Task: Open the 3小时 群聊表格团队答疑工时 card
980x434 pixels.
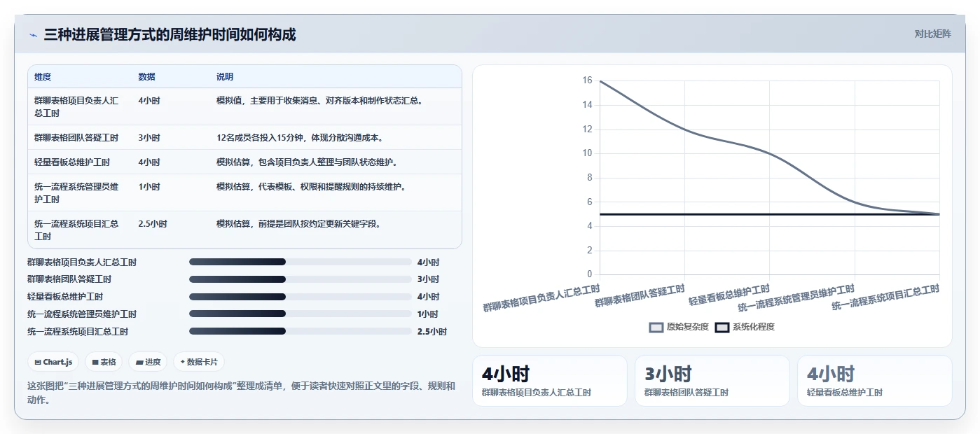Action: [712, 381]
